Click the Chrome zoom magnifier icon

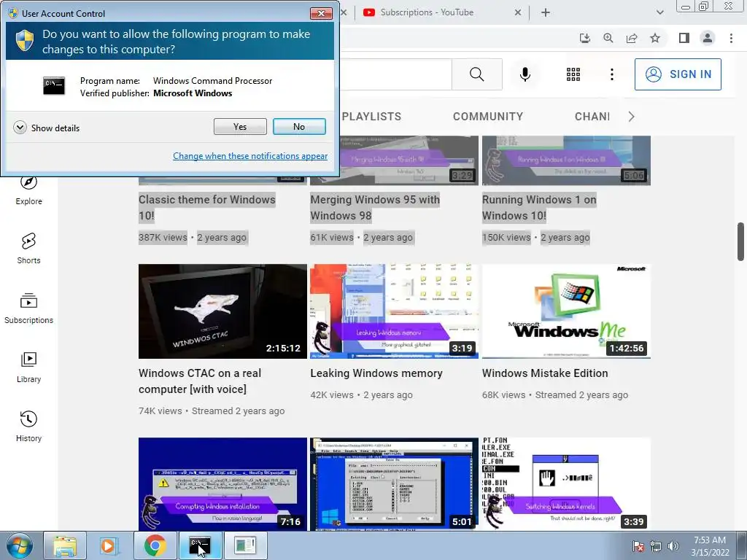tap(608, 38)
